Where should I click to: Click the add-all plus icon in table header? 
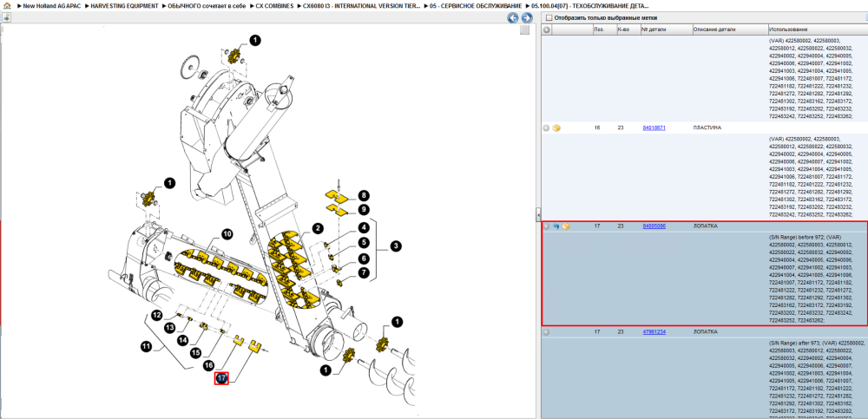click(546, 29)
